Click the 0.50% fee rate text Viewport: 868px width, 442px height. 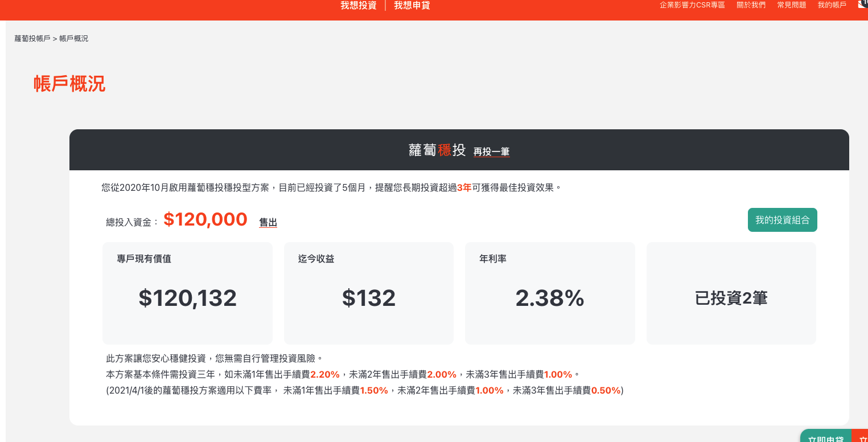606,390
